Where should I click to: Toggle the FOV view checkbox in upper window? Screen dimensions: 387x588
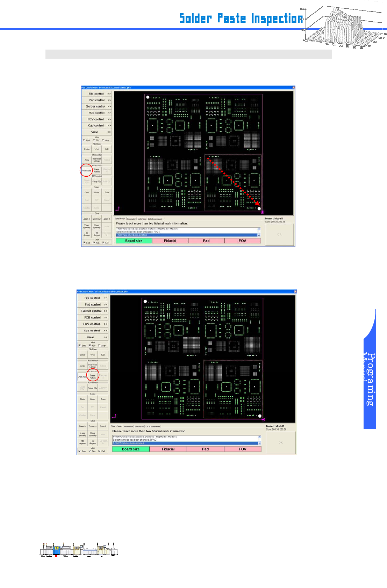click(x=94, y=140)
